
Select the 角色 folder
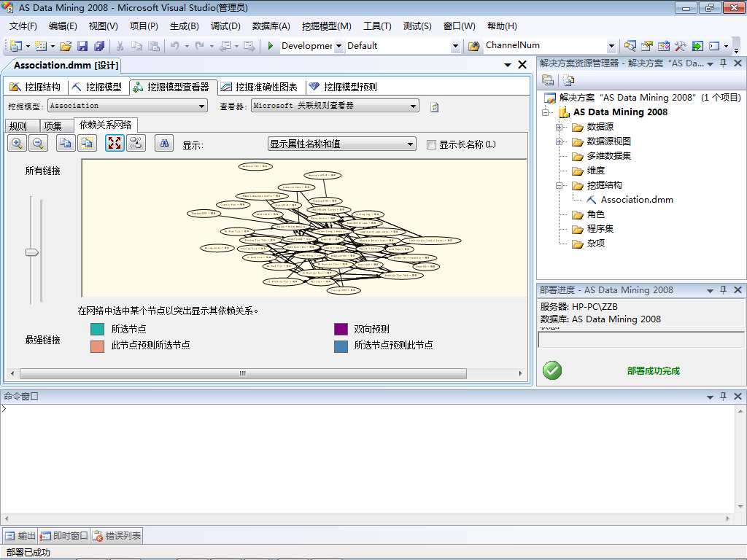coord(595,215)
